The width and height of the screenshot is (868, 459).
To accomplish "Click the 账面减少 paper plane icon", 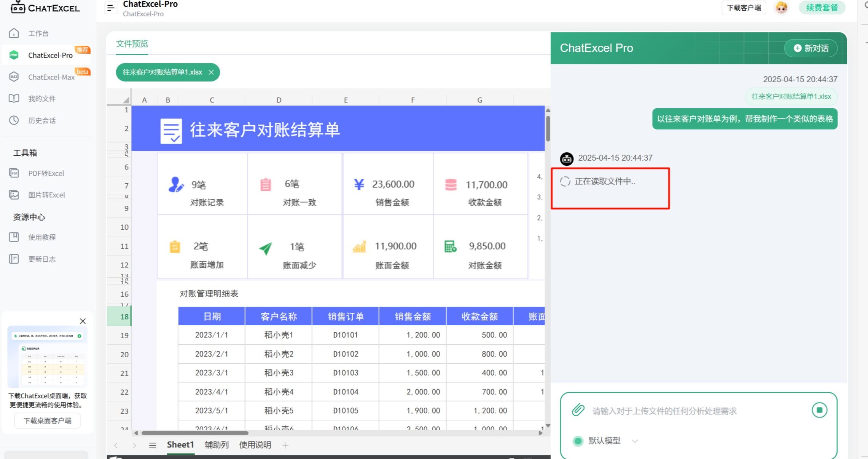I will (x=266, y=248).
